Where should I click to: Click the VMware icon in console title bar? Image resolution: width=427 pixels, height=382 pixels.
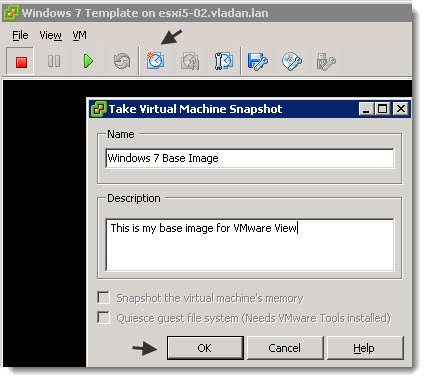11,13
